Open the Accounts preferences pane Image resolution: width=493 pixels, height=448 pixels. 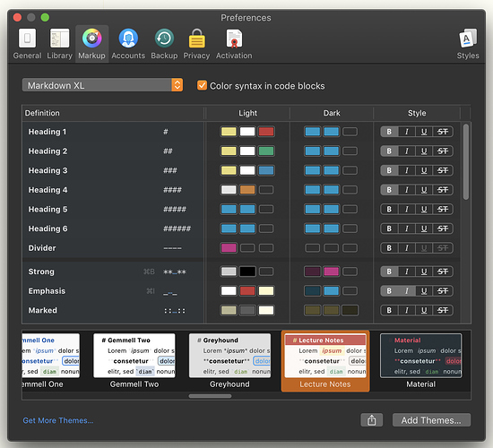(128, 44)
